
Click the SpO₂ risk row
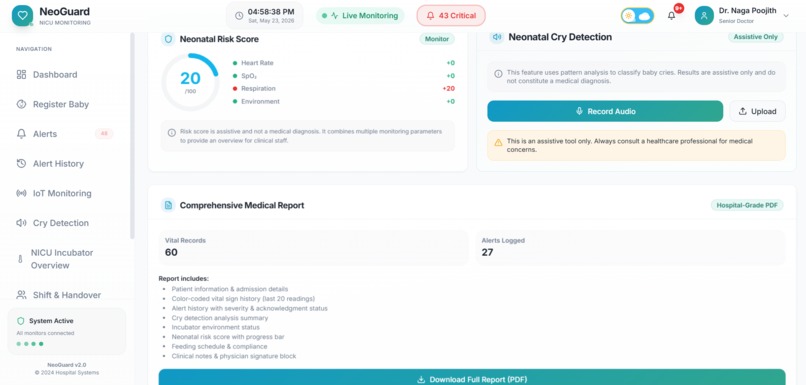point(344,76)
